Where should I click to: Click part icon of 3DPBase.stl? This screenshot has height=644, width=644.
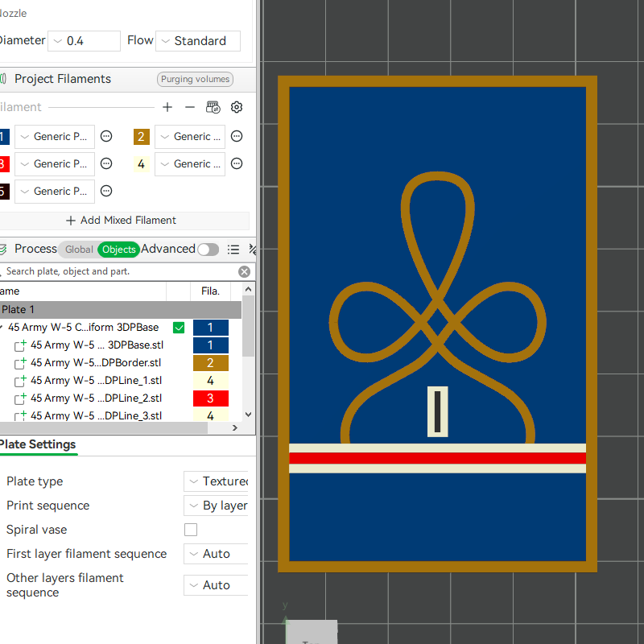[21, 345]
